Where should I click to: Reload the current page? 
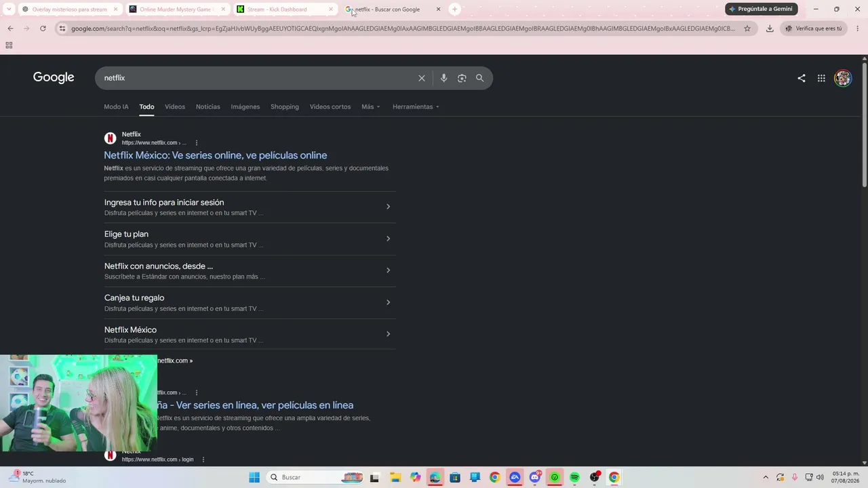point(43,28)
